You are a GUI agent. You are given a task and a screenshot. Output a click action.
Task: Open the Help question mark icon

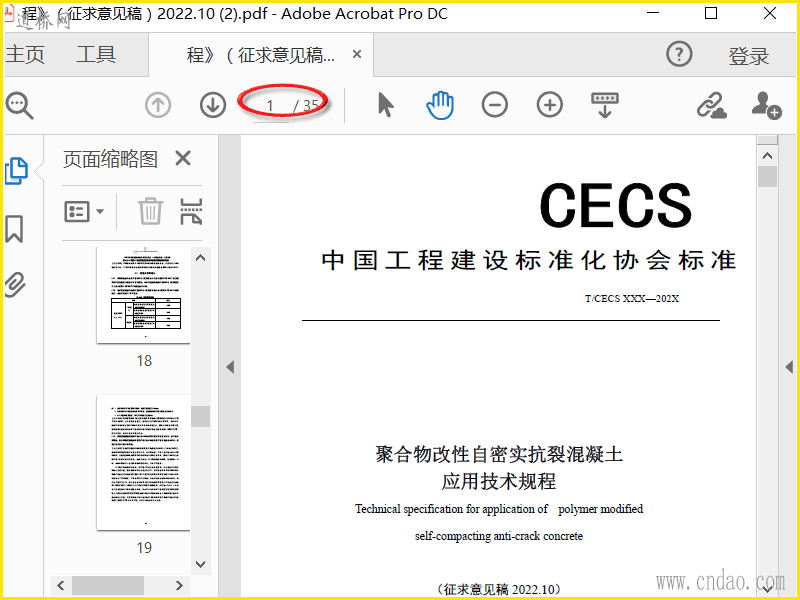[x=679, y=54]
